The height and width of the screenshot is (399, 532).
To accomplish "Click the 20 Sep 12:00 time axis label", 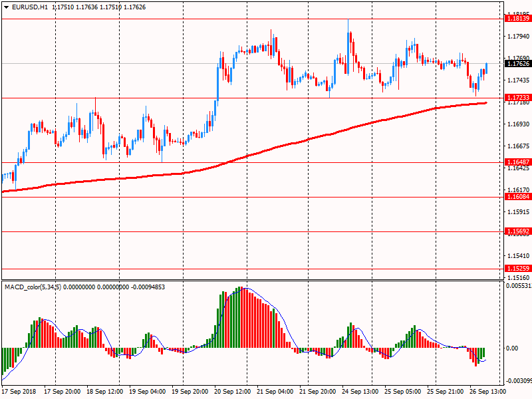I will click(232, 392).
